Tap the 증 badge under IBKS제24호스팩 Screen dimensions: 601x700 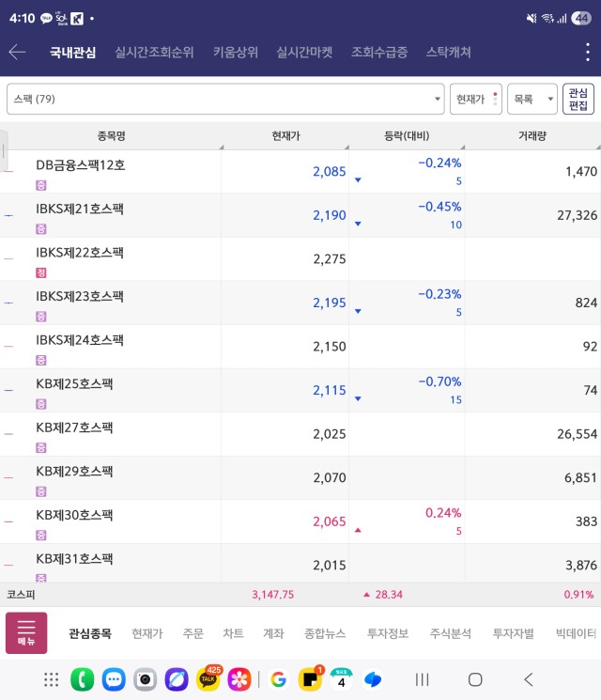click(41, 360)
